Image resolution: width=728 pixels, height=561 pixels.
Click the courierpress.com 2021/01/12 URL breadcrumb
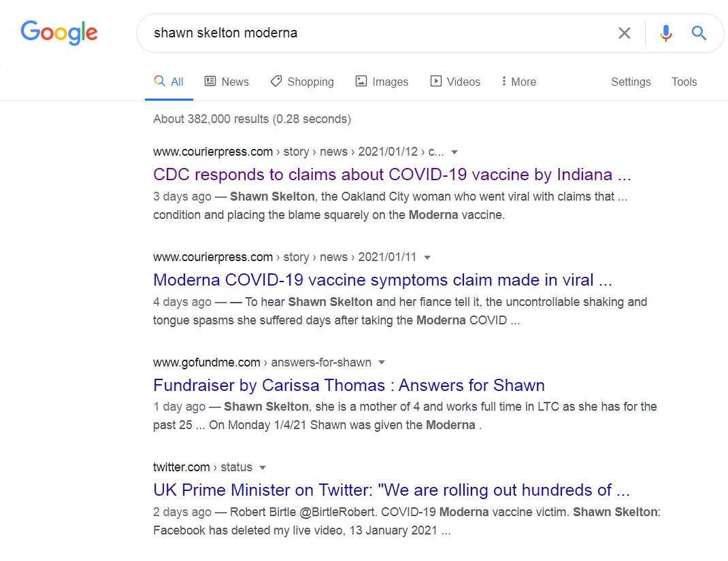point(299,152)
